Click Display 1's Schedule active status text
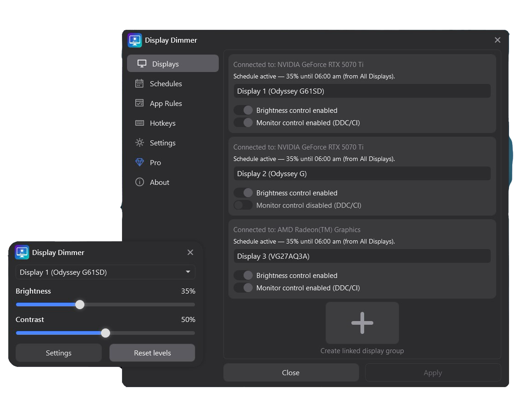532x405 pixels. pos(314,76)
